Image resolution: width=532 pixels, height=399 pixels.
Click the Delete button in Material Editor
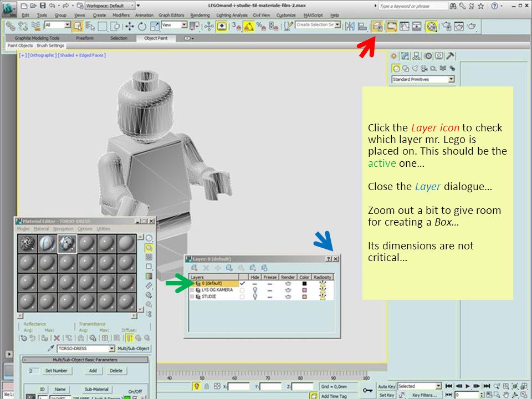(116, 371)
